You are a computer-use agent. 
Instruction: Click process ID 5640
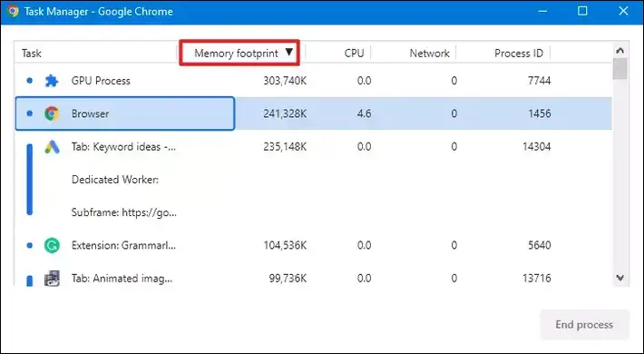(x=540, y=245)
